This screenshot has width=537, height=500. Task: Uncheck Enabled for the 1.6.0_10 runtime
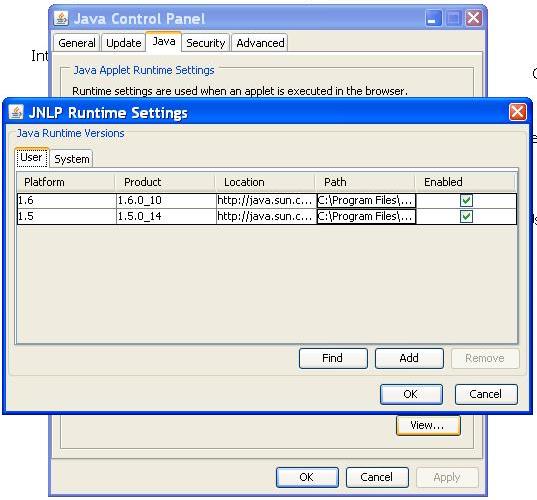coord(466,200)
